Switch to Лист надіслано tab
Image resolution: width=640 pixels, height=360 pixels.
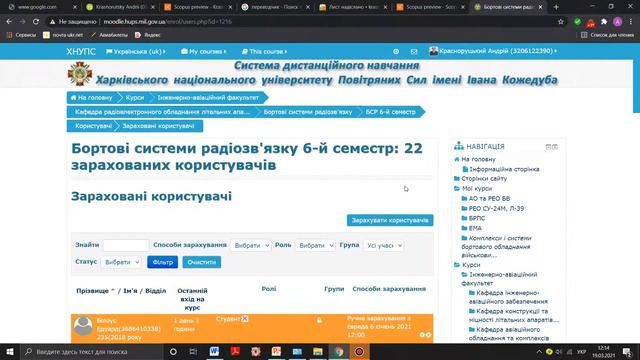pos(353,7)
